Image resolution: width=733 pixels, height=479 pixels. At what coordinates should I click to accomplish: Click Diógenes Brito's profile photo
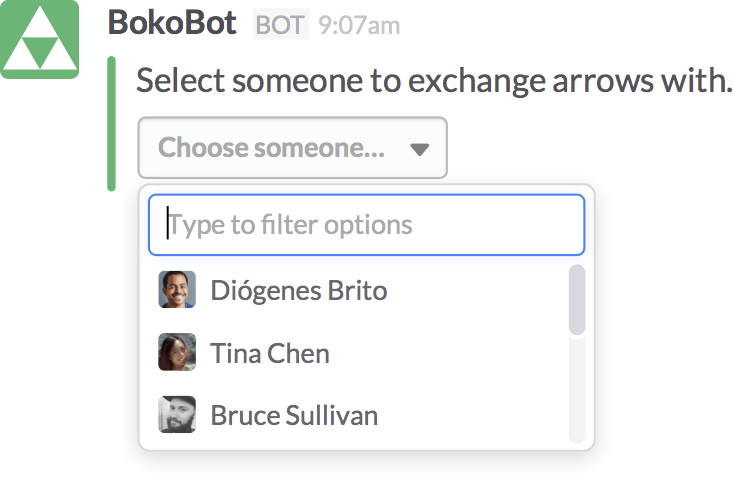pos(177,290)
